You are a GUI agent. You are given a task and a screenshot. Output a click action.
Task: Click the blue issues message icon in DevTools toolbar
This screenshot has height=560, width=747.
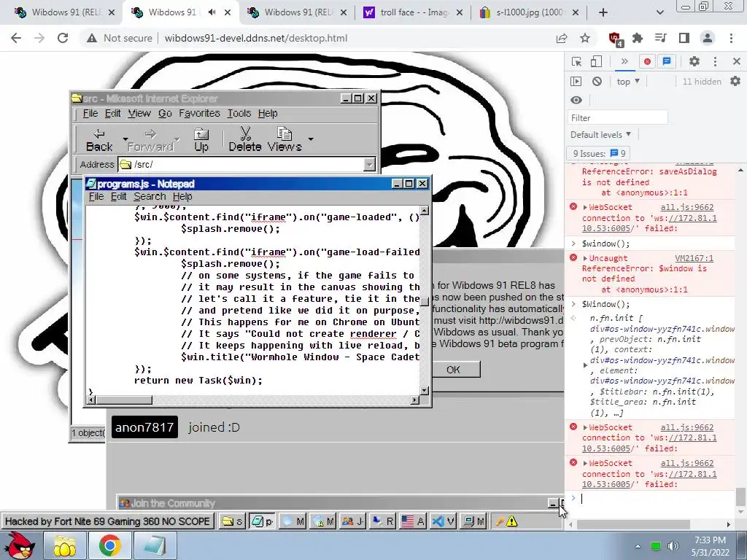(x=667, y=61)
